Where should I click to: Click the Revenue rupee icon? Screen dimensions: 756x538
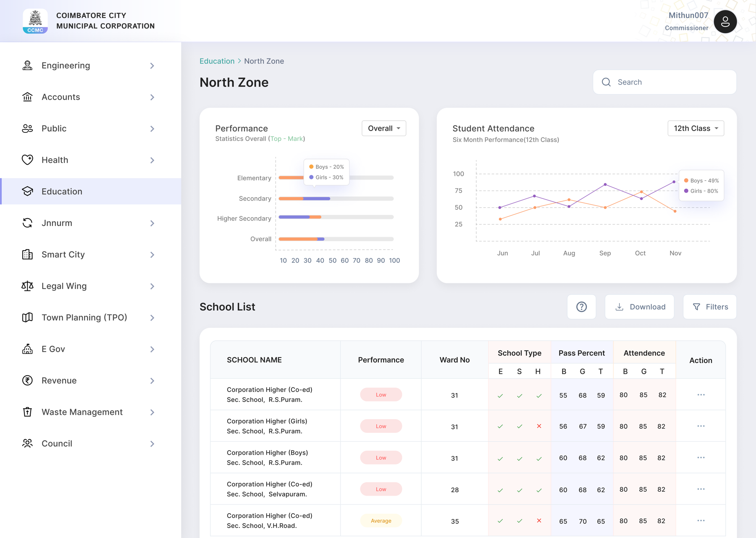click(x=27, y=381)
